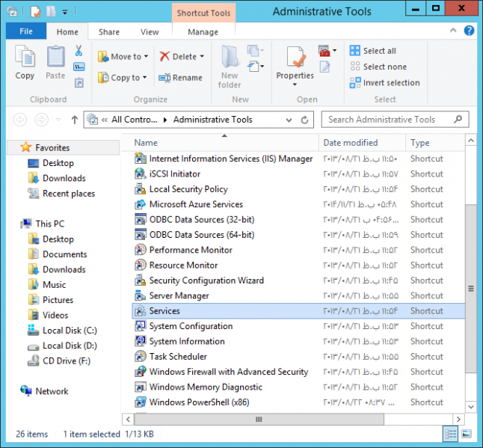Click the Up one level arrow
The image size is (483, 448).
click(75, 120)
